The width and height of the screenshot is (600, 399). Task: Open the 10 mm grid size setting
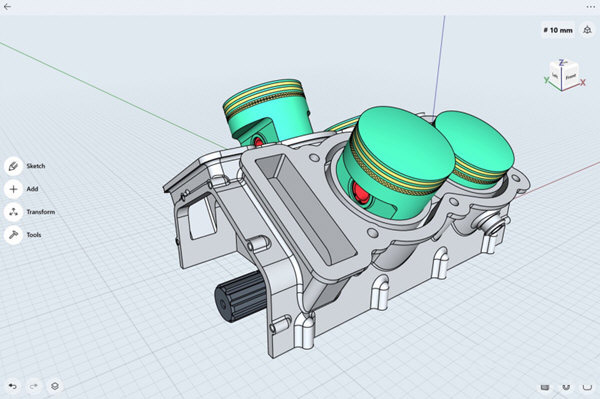[558, 30]
